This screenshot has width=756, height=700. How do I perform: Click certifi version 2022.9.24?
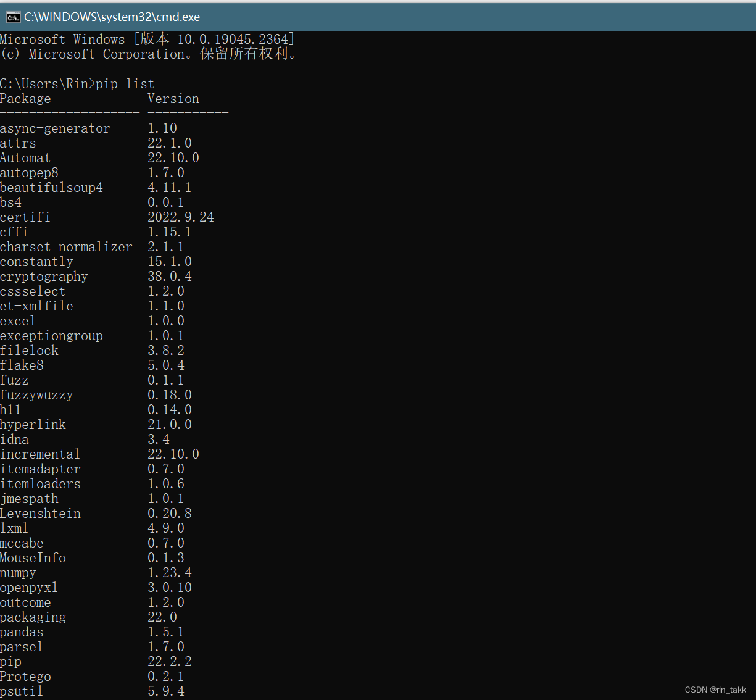181,217
